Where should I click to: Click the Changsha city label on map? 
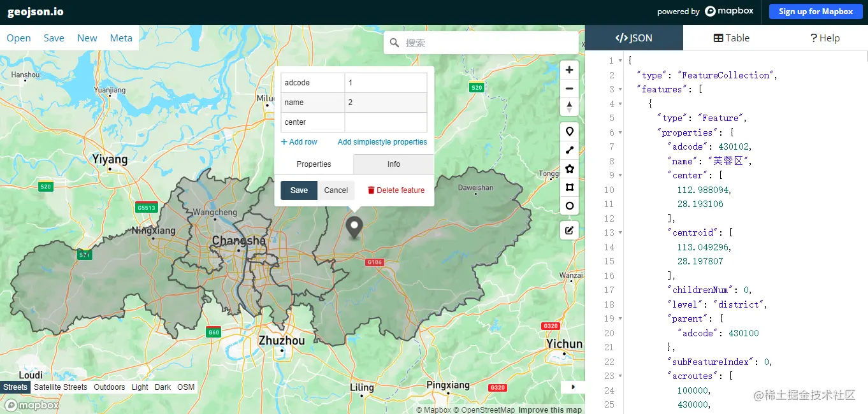(239, 241)
